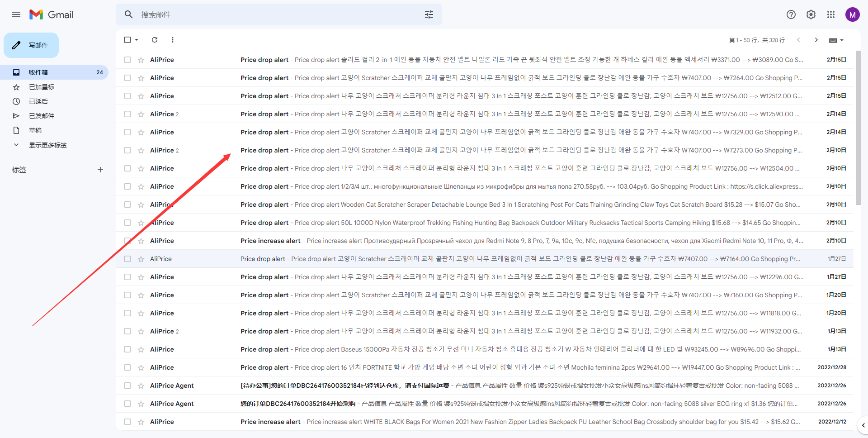
Task: Star the AliPrice Agent 待办公事 email
Action: pyautogui.click(x=141, y=386)
